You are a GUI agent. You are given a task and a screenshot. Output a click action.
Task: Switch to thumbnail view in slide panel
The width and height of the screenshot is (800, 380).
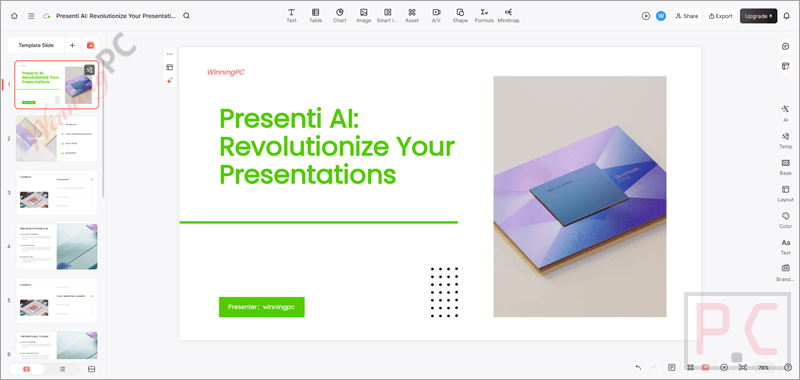pos(27,369)
